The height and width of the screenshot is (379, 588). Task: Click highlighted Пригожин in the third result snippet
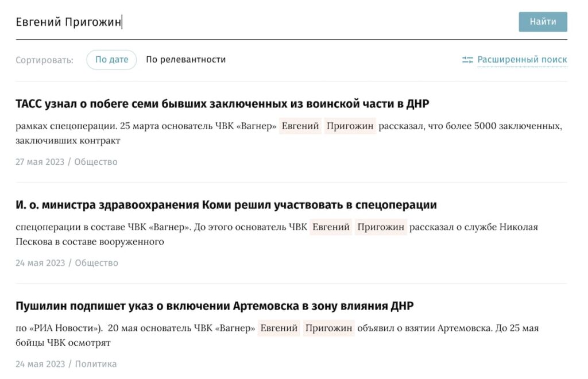pos(328,328)
